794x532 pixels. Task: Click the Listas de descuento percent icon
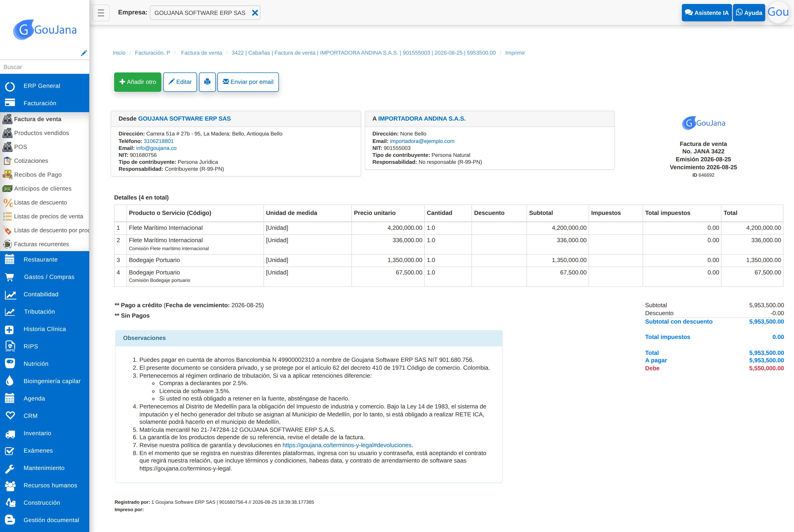(7, 202)
